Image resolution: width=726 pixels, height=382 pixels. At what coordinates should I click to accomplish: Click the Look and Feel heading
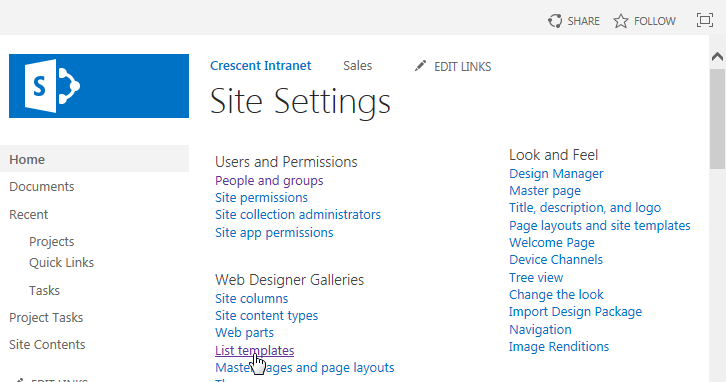(x=553, y=155)
